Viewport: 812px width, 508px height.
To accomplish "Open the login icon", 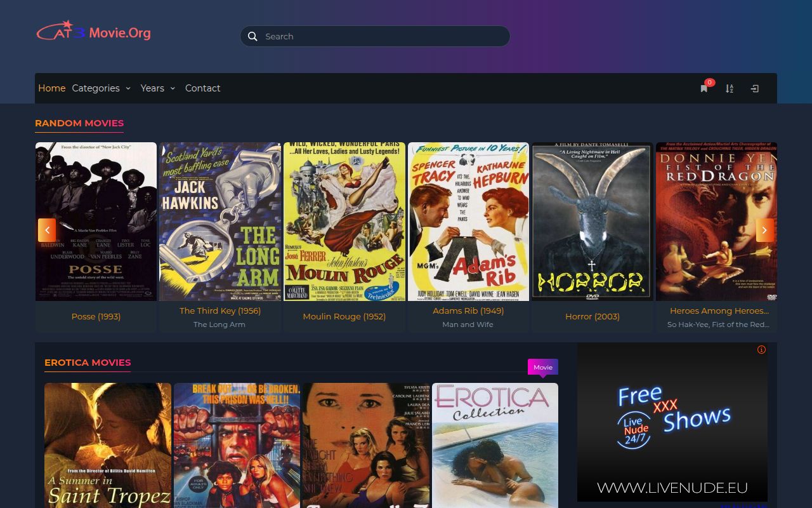I will coord(754,89).
